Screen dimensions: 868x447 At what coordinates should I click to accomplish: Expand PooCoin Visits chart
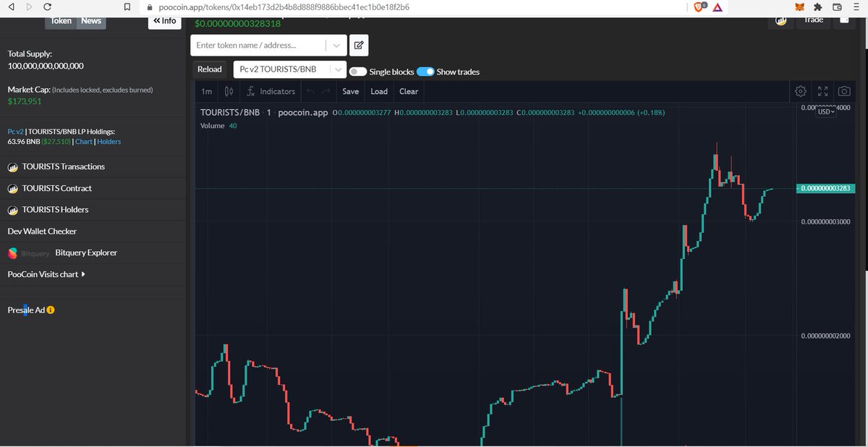46,275
